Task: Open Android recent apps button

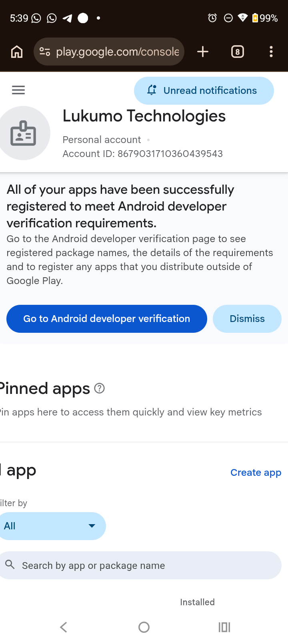Action: 224,627
